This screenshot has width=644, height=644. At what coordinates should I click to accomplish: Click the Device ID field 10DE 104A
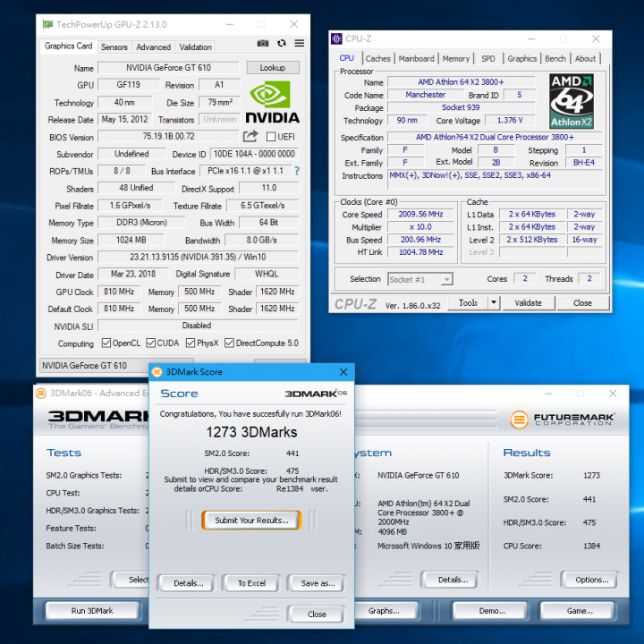coord(254,154)
